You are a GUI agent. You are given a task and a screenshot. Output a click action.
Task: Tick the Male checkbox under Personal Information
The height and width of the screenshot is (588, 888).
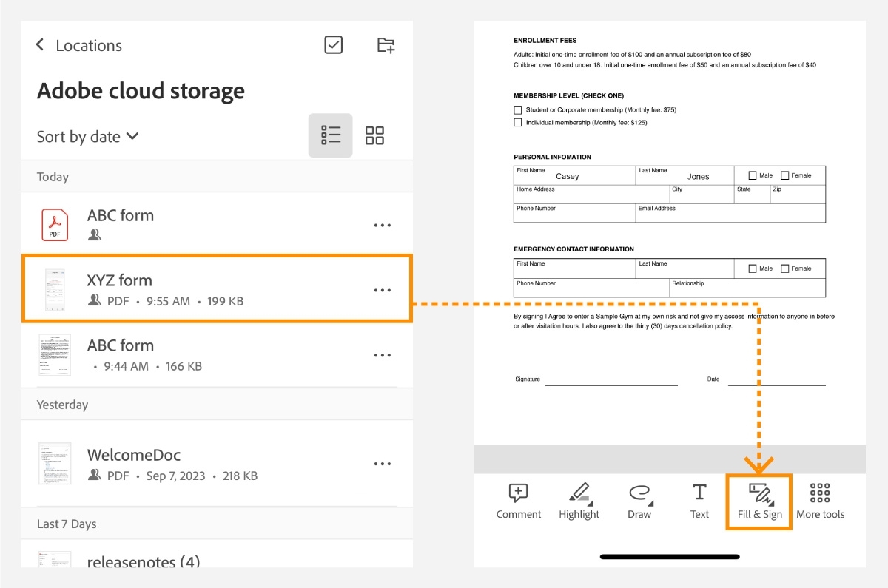(751, 175)
